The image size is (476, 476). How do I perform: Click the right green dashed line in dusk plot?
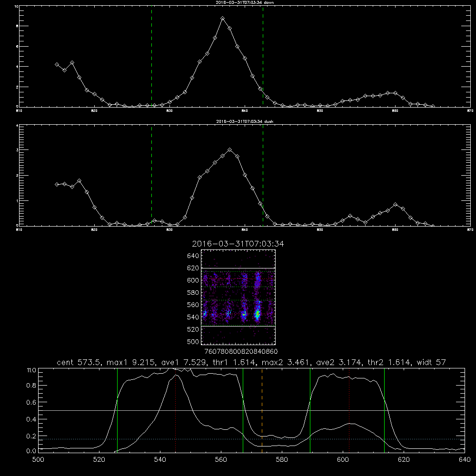(263, 176)
